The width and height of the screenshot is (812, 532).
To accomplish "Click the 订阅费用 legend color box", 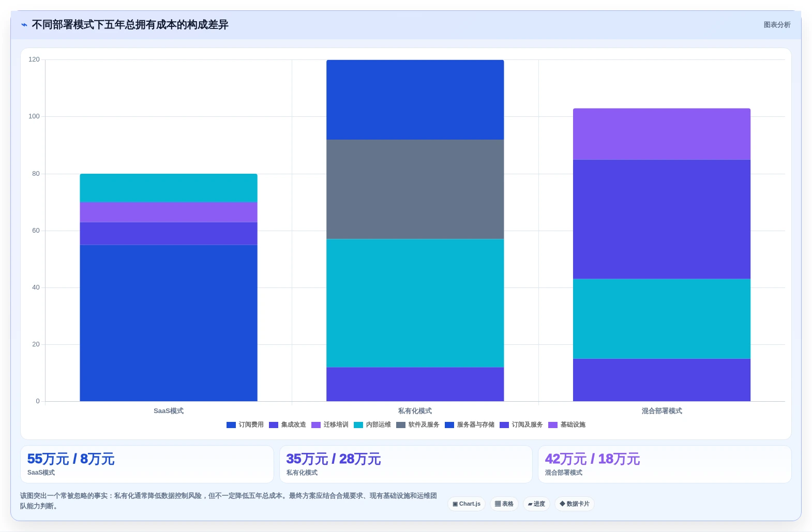I will [231, 425].
